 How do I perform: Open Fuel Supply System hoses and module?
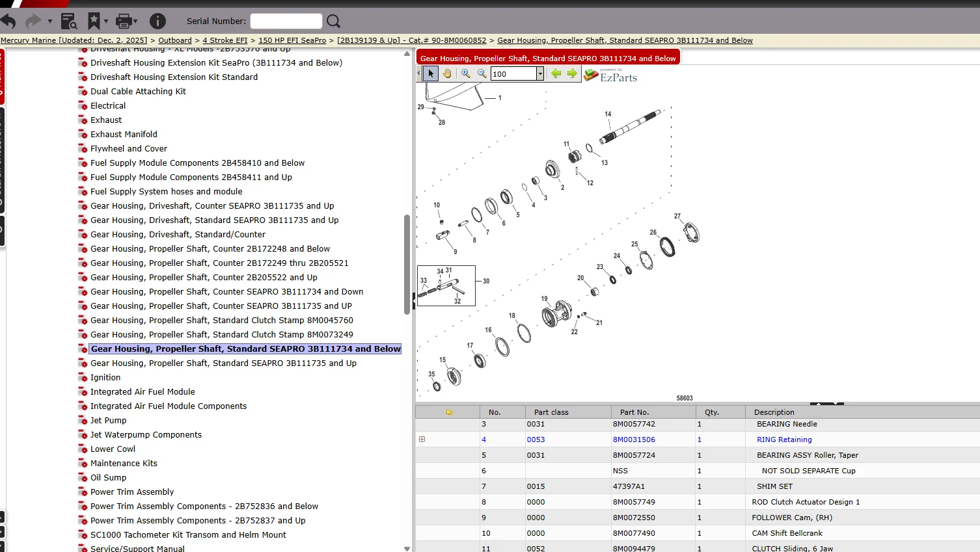(x=166, y=191)
